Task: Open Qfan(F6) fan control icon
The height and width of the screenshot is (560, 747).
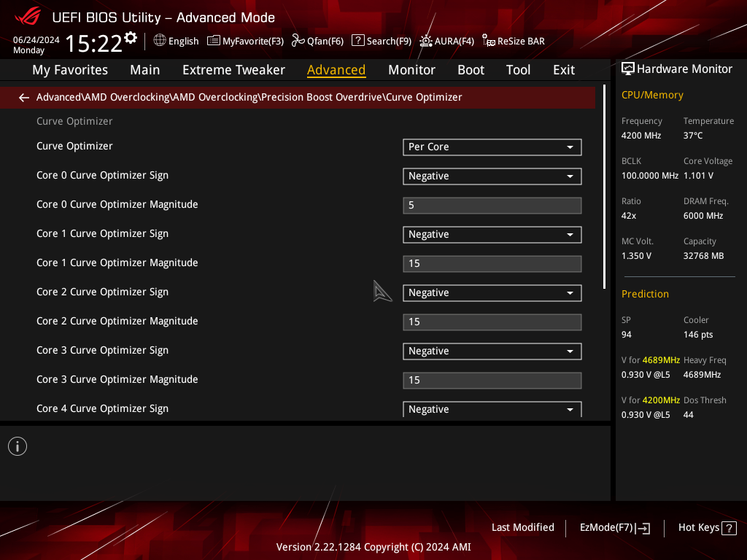Action: pyautogui.click(x=298, y=41)
